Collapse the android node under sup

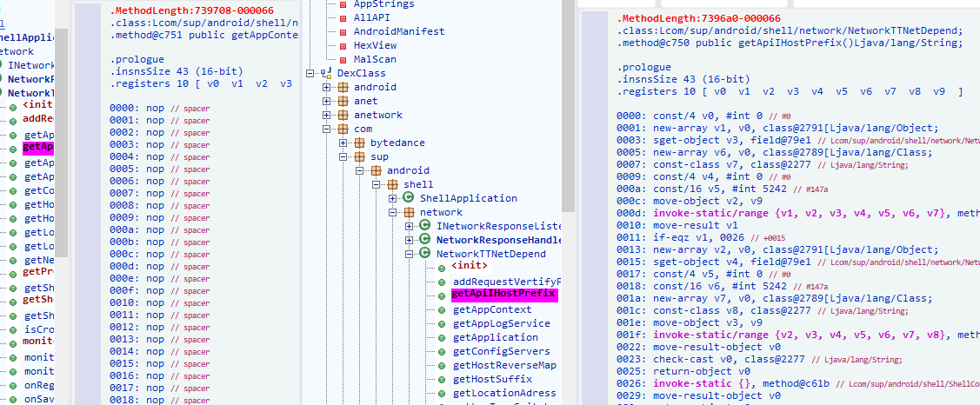click(x=359, y=170)
